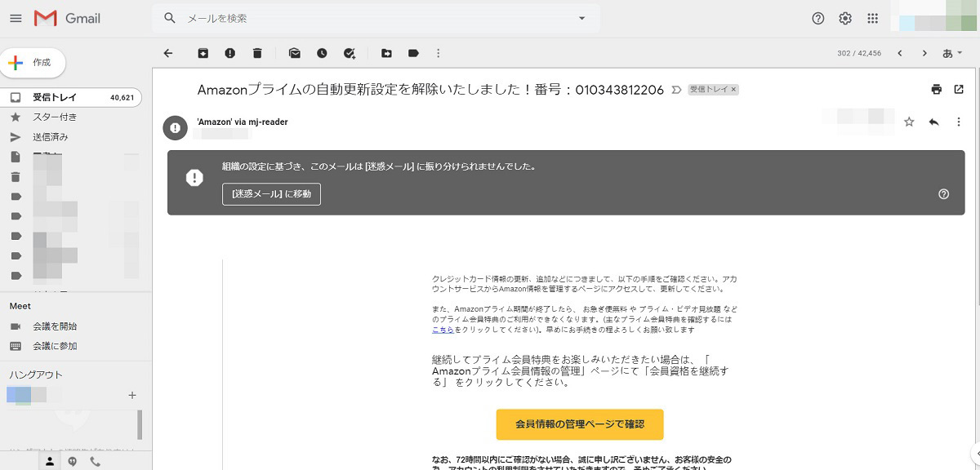Open the main menu hamburger icon
The image size is (980, 470).
16,18
